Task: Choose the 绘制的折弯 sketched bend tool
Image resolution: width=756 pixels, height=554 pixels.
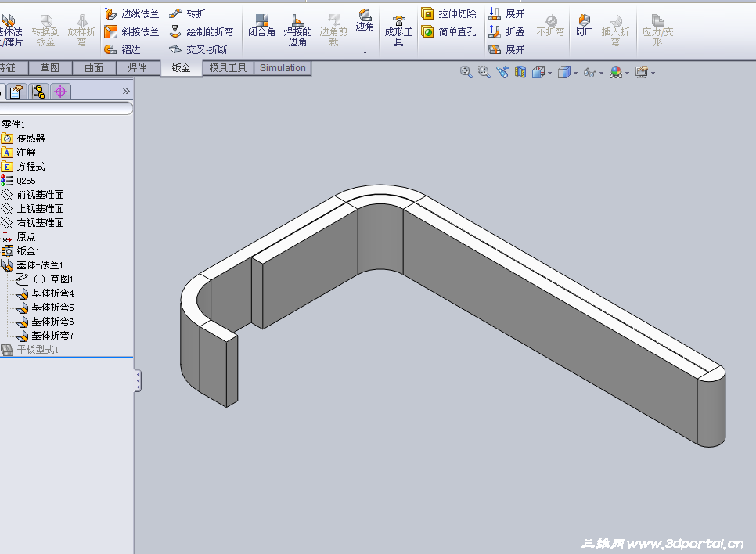Action: click(201, 32)
